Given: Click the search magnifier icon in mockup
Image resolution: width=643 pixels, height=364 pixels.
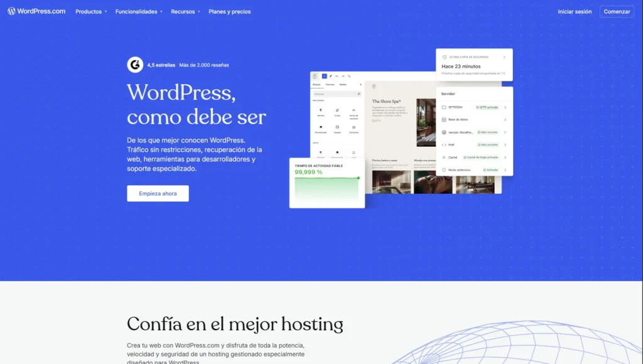Looking at the screenshot, I should pyautogui.click(x=359, y=94).
